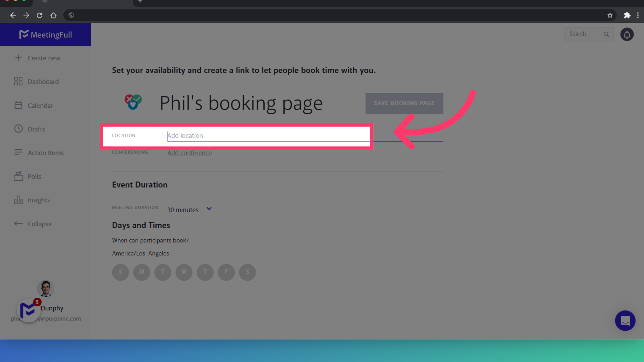644x362 pixels.
Task: Click the Polls box icon
Action: 18,176
